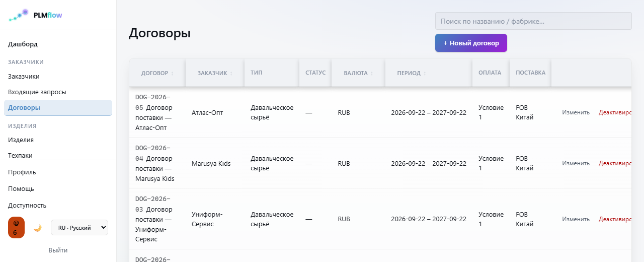Screen dimensions: 644x262
Task: Deactivate the Униформ-Сервис contract
Action: [x=615, y=219]
